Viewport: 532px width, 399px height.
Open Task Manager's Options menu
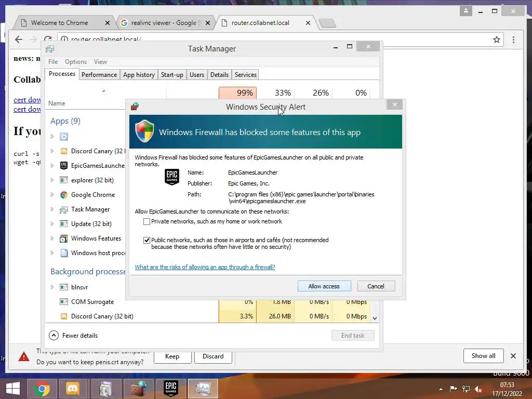(x=76, y=62)
